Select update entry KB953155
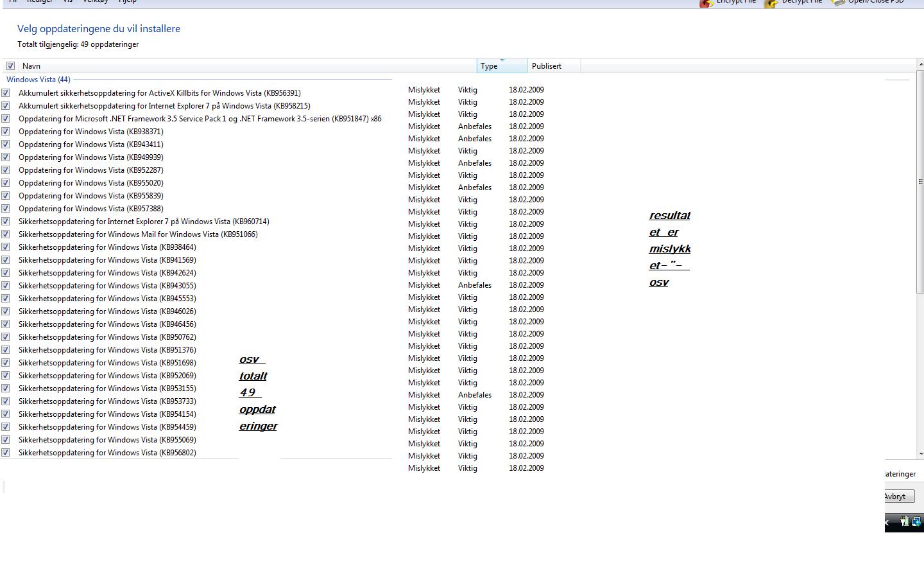This screenshot has width=924, height=578. (107, 388)
